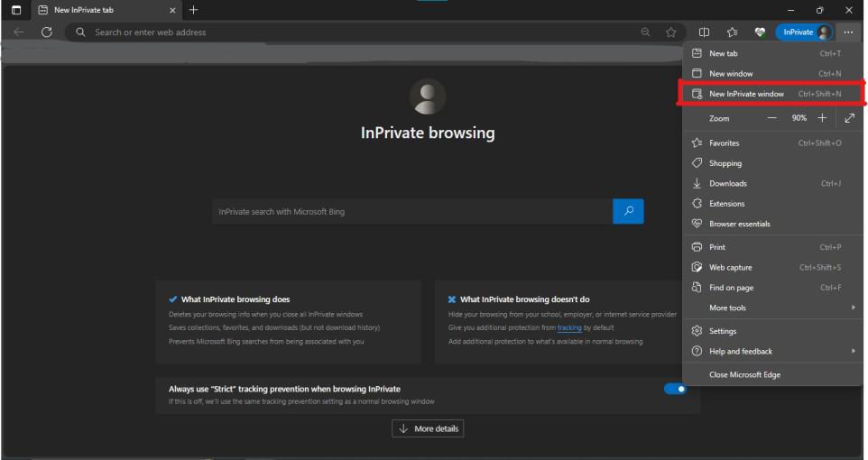Expand the Help and feedback submenu

coord(772,351)
